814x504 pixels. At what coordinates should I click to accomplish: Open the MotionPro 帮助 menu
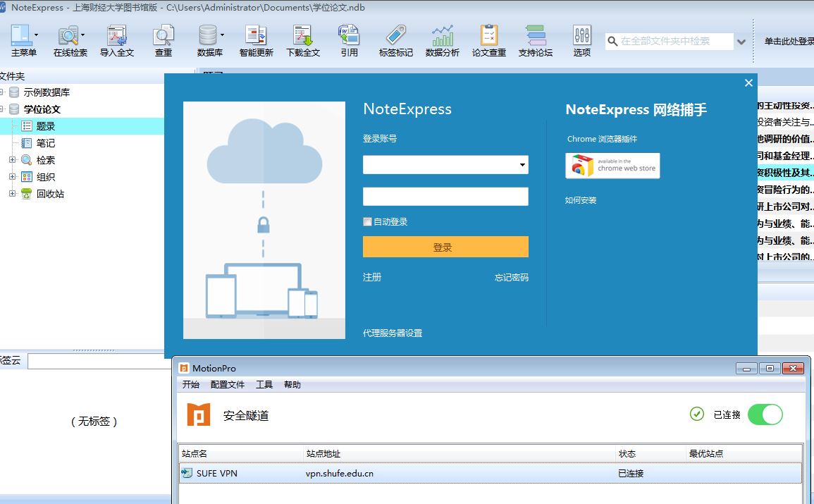pos(292,385)
